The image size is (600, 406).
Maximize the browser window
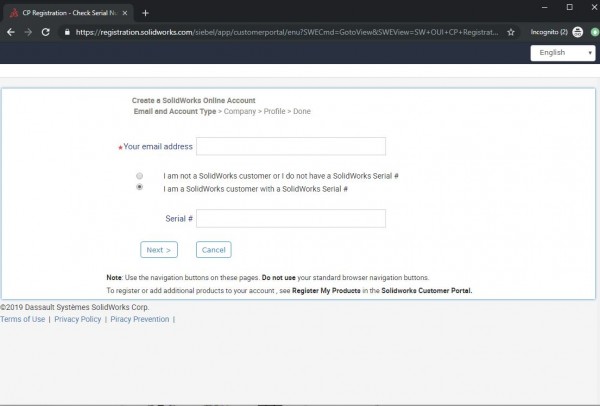tap(569, 7)
